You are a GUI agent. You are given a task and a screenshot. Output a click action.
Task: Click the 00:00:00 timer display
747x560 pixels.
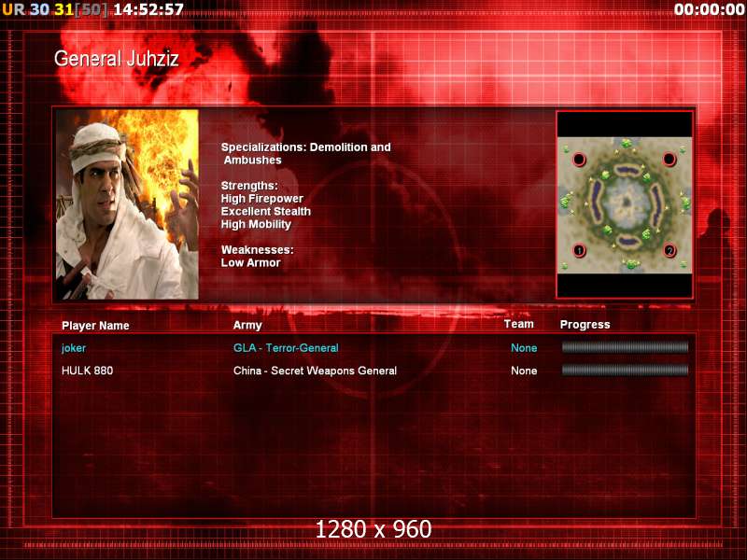pyautogui.click(x=709, y=9)
